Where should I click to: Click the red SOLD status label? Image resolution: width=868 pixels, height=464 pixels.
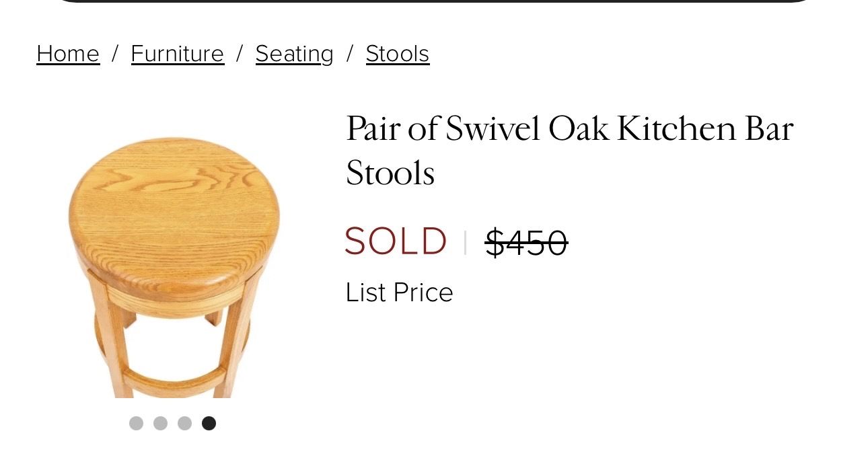396,241
